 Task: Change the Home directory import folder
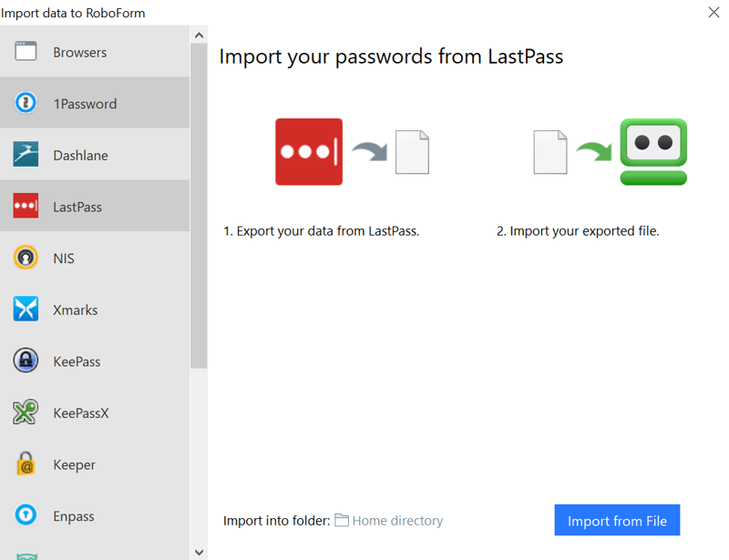pos(389,521)
